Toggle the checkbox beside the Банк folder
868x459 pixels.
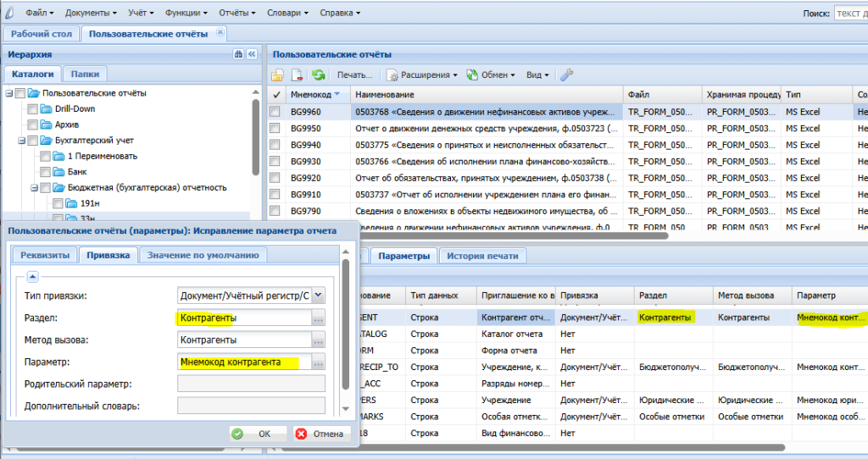click(x=46, y=172)
